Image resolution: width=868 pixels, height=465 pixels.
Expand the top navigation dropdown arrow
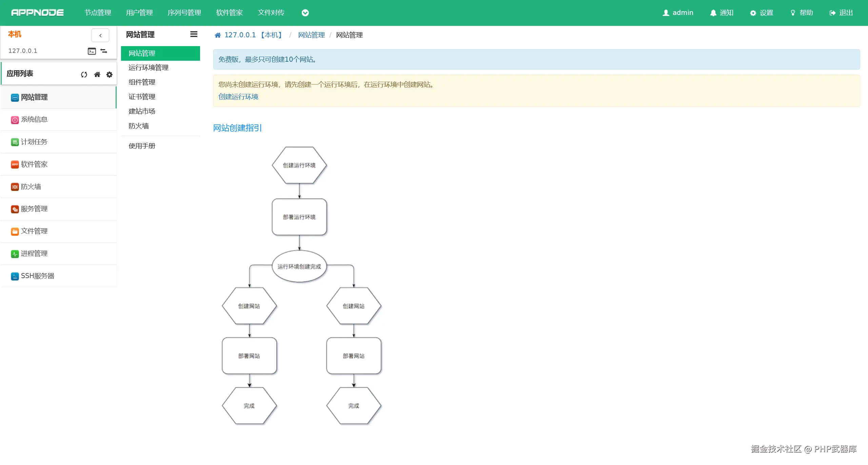pyautogui.click(x=305, y=13)
